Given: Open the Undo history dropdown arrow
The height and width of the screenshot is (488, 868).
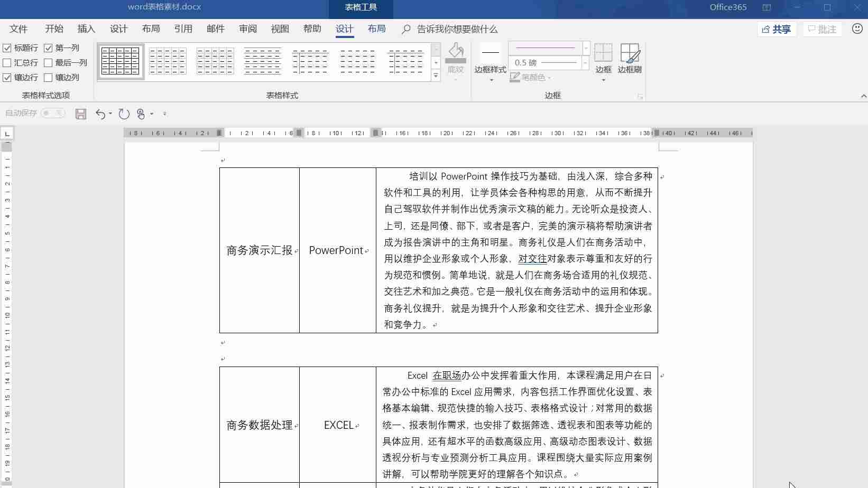Looking at the screenshot, I should point(110,114).
